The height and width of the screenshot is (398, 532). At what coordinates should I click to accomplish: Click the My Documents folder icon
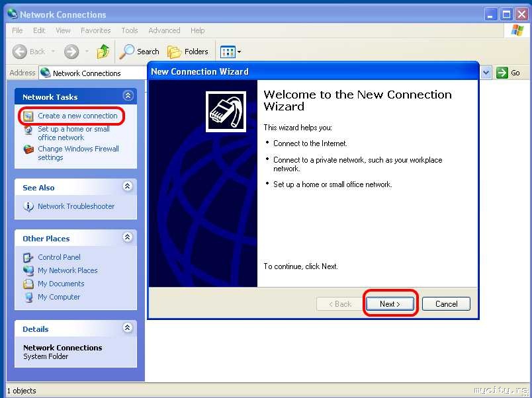[28, 284]
